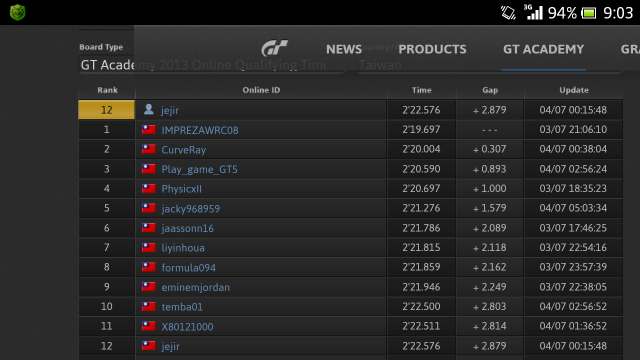Click the gap value + 2.162
Image resolution: width=640 pixels, height=360 pixels.
click(489, 267)
